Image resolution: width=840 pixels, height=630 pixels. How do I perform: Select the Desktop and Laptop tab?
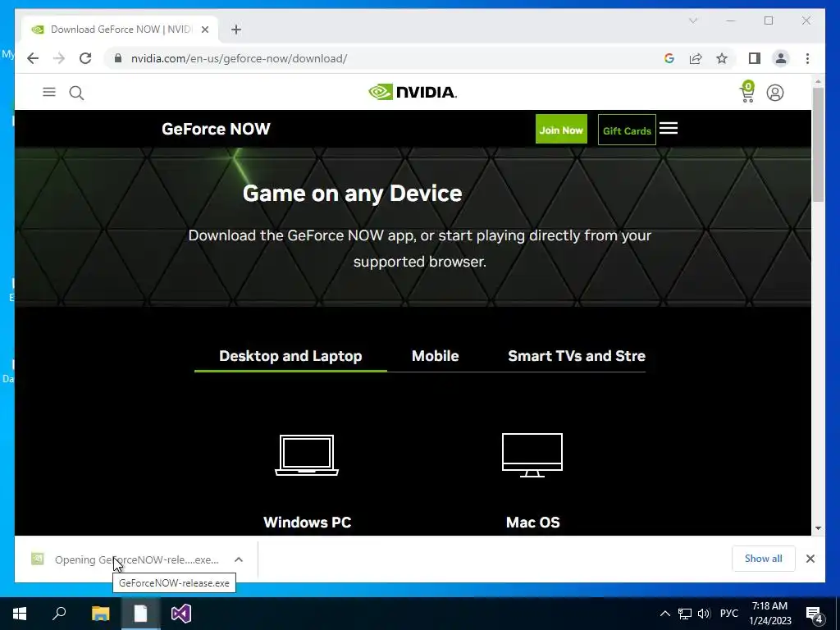[x=290, y=356]
